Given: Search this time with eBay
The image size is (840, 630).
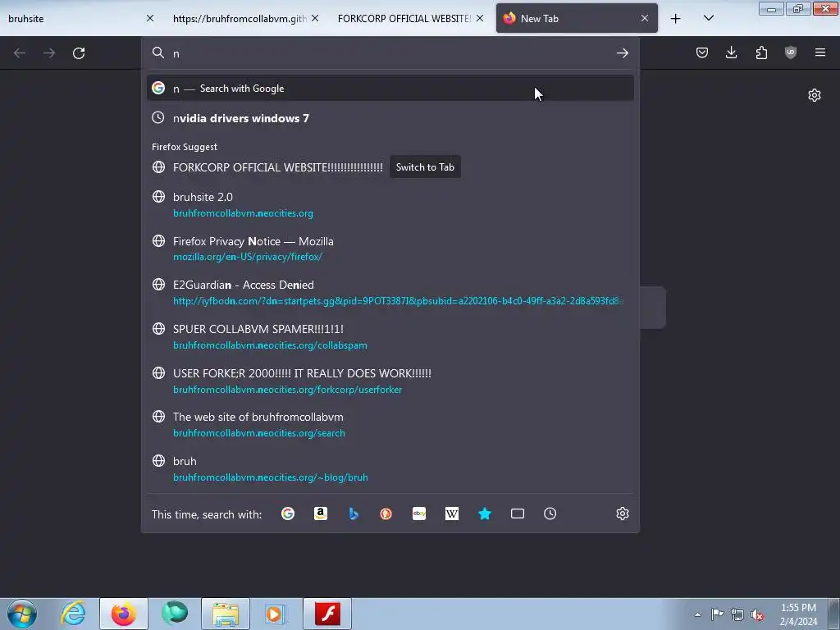Looking at the screenshot, I should tap(419, 514).
